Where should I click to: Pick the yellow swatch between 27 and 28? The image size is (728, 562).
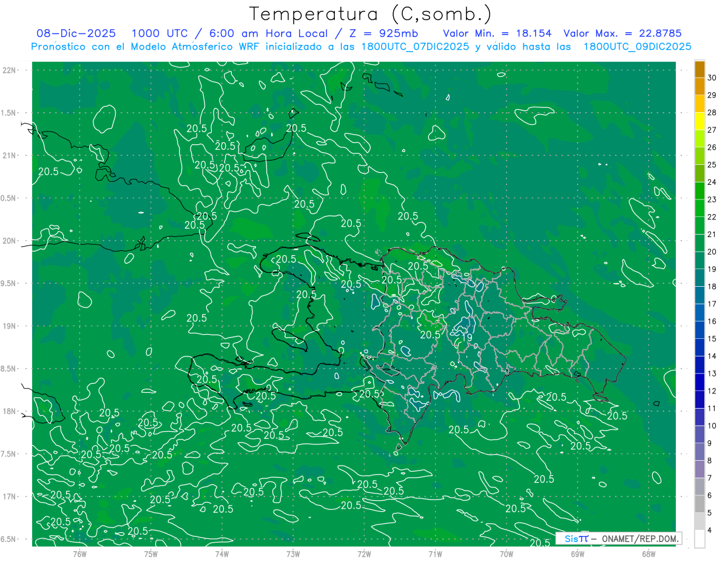(699, 121)
